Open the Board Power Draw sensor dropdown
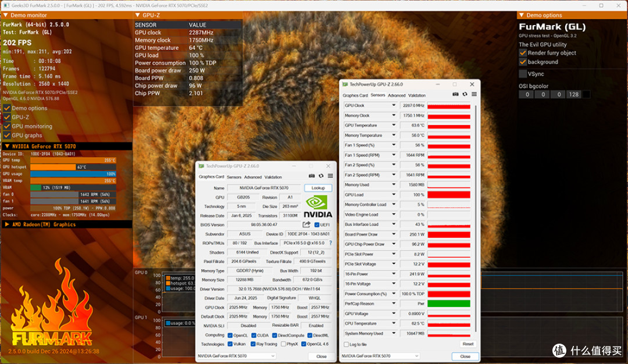The image size is (628, 364). click(x=394, y=234)
